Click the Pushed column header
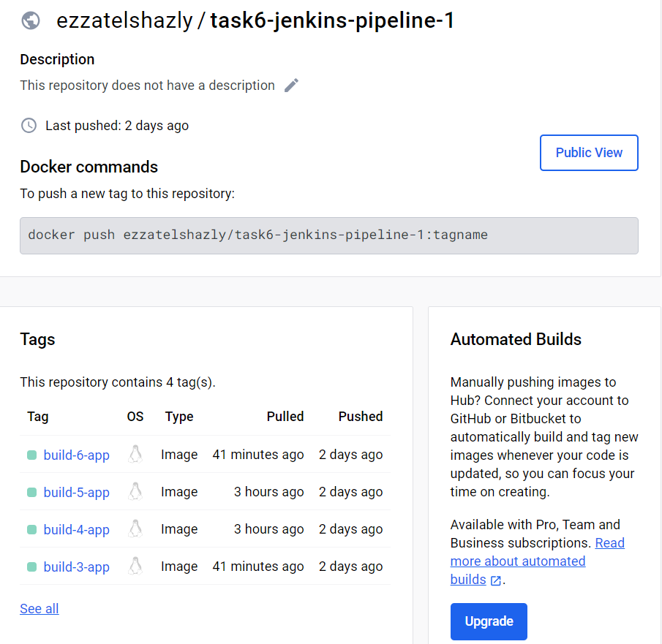The image size is (662, 644). click(360, 417)
